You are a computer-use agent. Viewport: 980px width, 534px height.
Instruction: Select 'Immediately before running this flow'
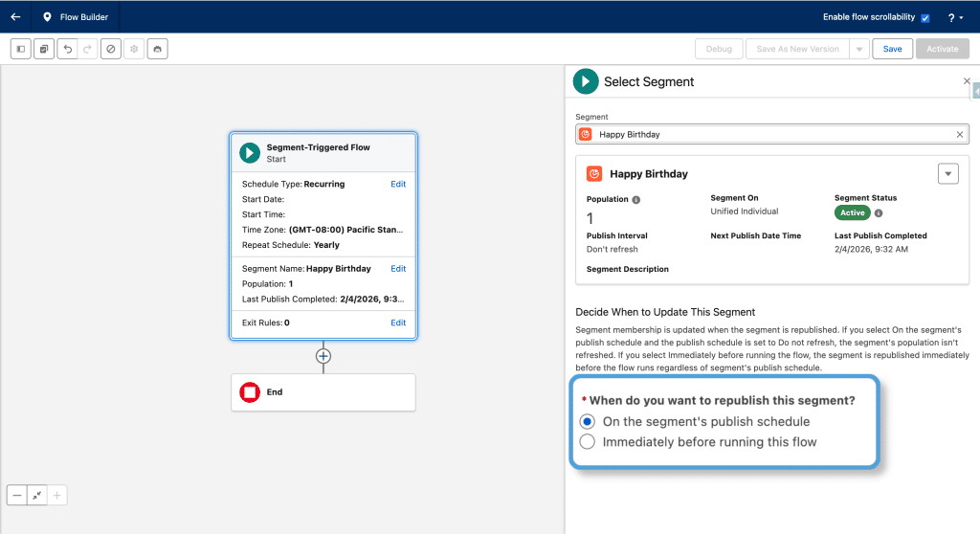click(587, 441)
